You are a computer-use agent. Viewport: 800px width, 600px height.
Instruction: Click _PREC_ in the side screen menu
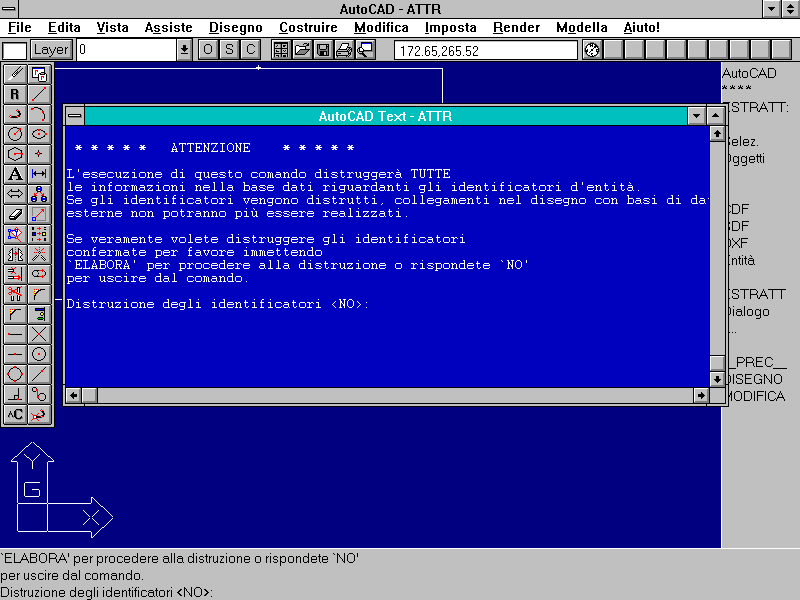coord(758,362)
